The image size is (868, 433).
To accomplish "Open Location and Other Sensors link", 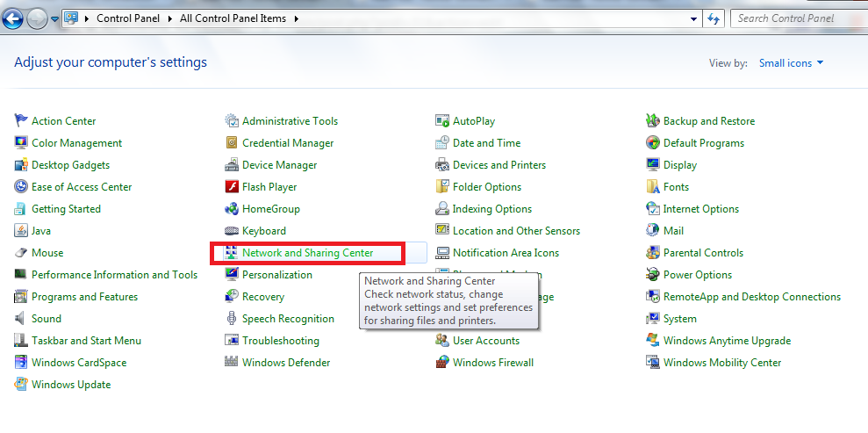I will 516,231.
